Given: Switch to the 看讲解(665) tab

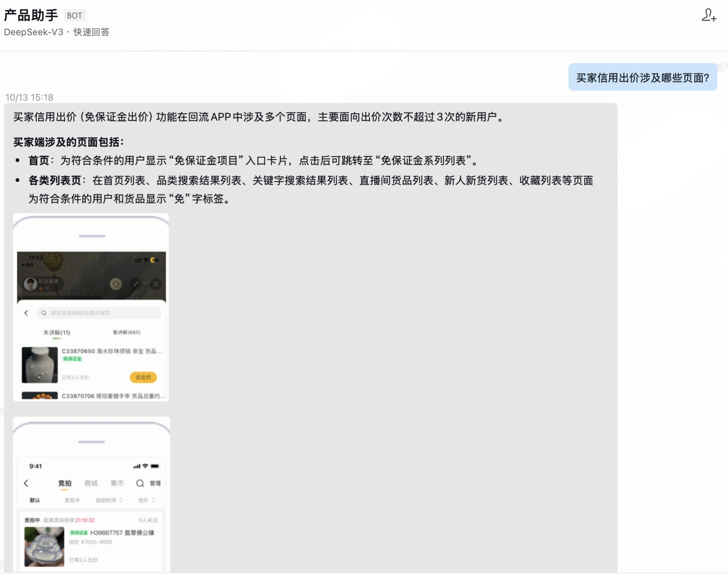Looking at the screenshot, I should point(127,332).
